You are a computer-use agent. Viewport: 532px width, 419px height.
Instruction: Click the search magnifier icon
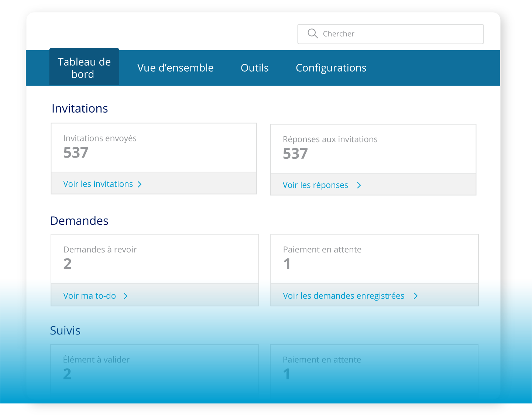click(x=312, y=34)
